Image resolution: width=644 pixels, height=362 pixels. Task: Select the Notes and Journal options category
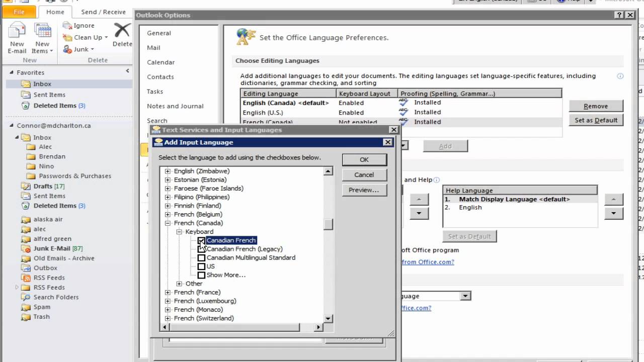tap(175, 106)
